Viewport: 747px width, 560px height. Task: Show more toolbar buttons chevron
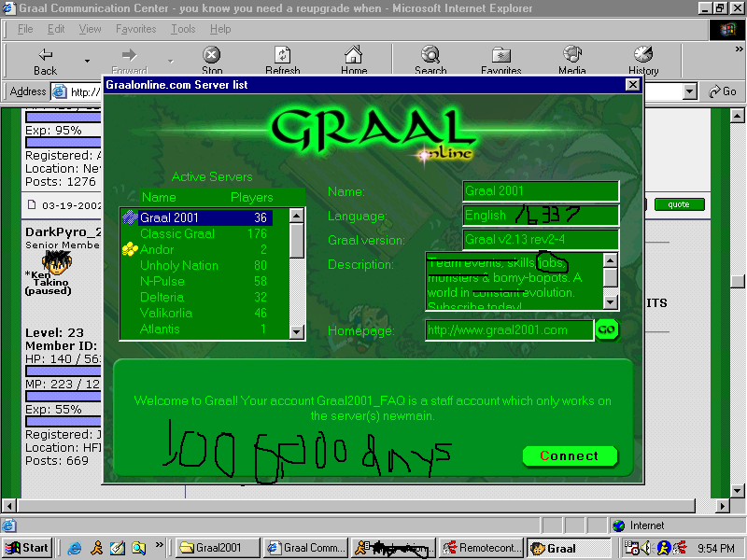click(739, 49)
